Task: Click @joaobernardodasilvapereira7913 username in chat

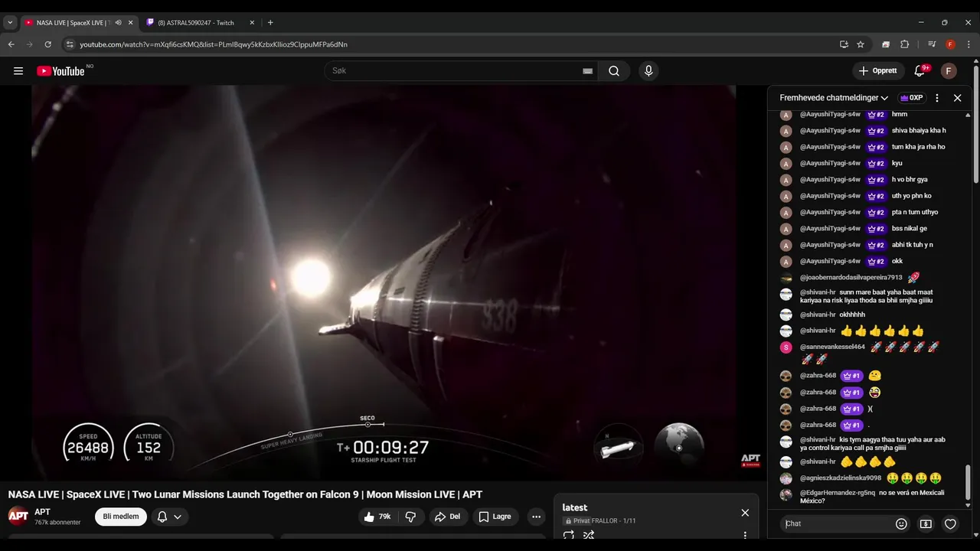Action: click(x=851, y=278)
